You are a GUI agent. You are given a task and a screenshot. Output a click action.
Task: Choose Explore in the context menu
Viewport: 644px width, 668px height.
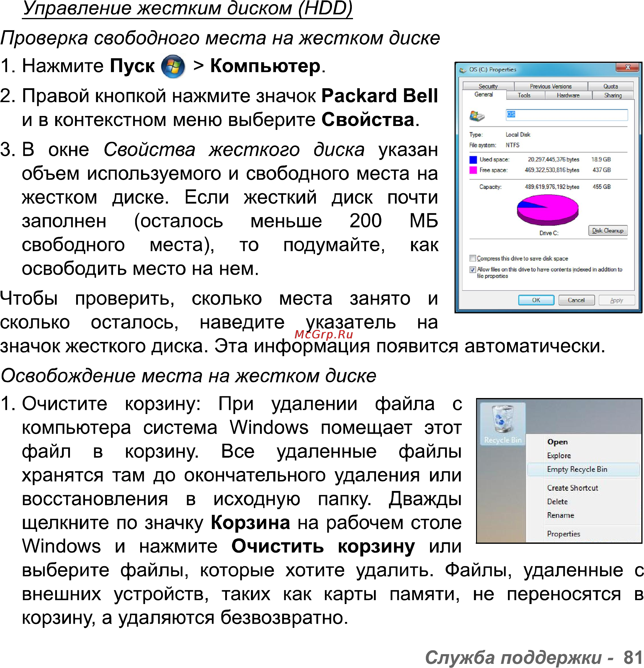pyautogui.click(x=583, y=456)
